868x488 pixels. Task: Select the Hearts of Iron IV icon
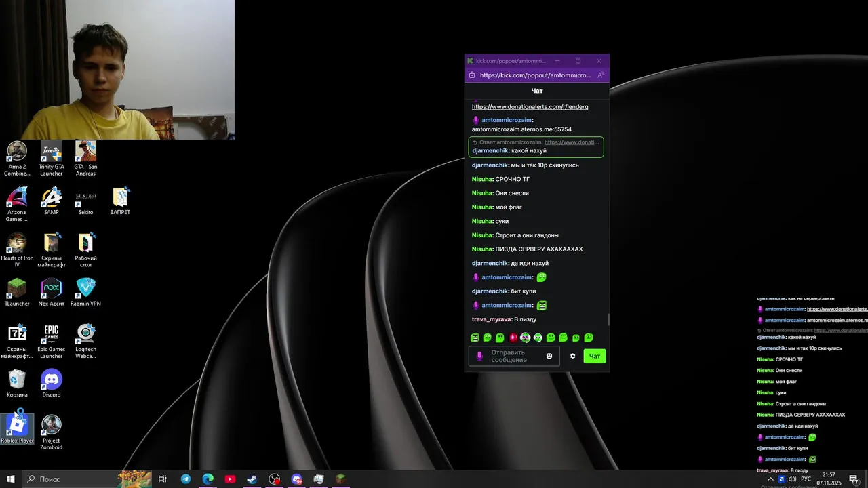[17, 249]
